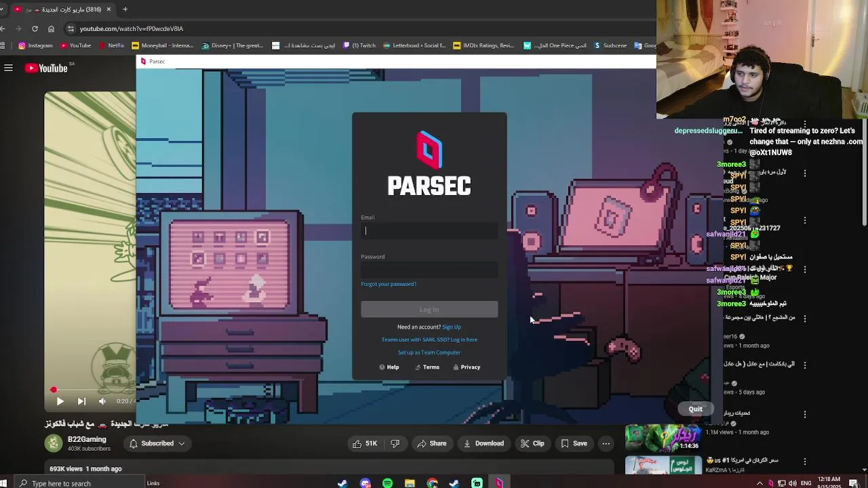Open the taskbar Links toolbar

[x=153, y=483]
